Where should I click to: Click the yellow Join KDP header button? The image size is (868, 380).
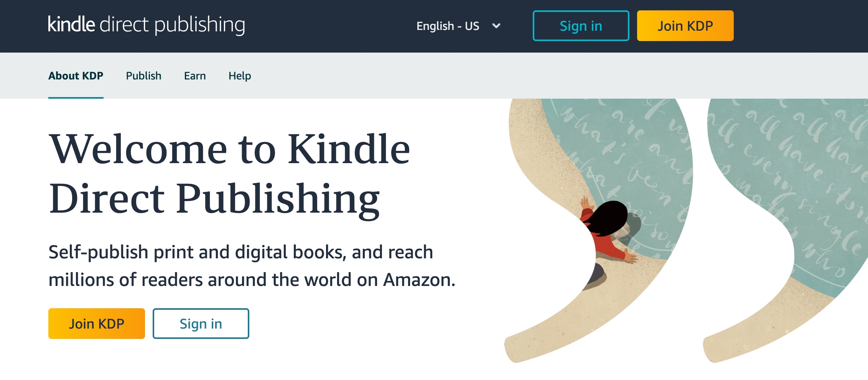685,26
